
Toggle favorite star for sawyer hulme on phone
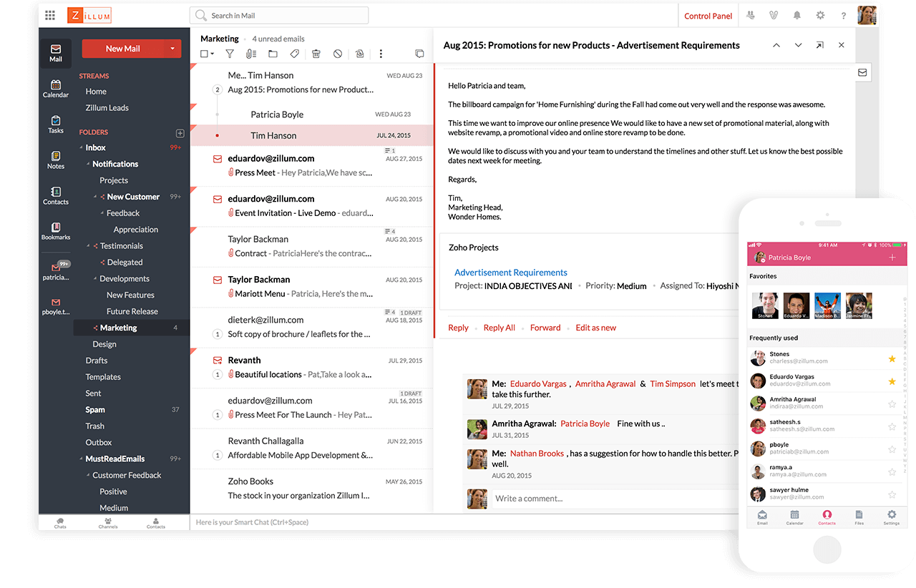pos(892,494)
